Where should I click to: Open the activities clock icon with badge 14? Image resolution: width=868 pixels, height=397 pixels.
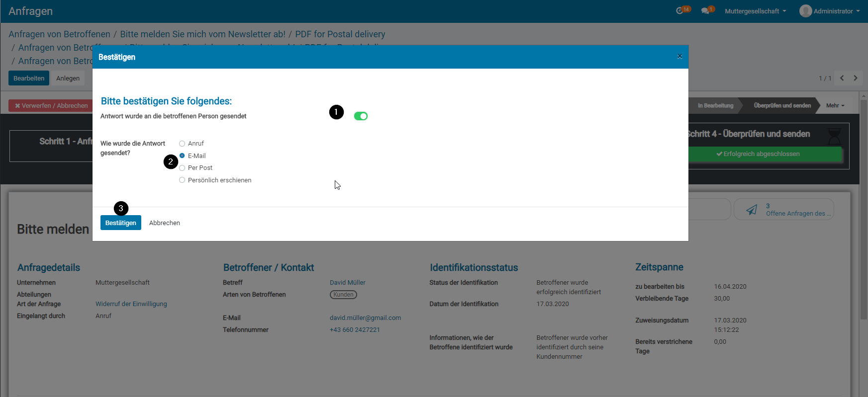coord(680,10)
